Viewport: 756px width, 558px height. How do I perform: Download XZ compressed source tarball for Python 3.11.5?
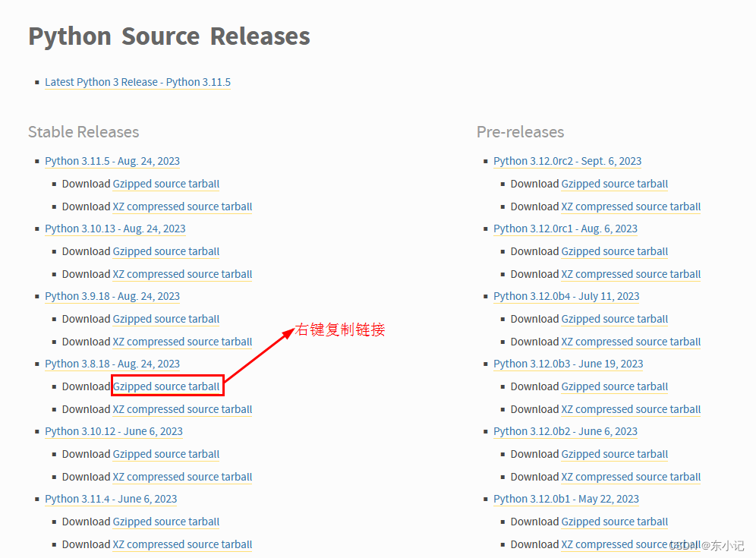[182, 206]
